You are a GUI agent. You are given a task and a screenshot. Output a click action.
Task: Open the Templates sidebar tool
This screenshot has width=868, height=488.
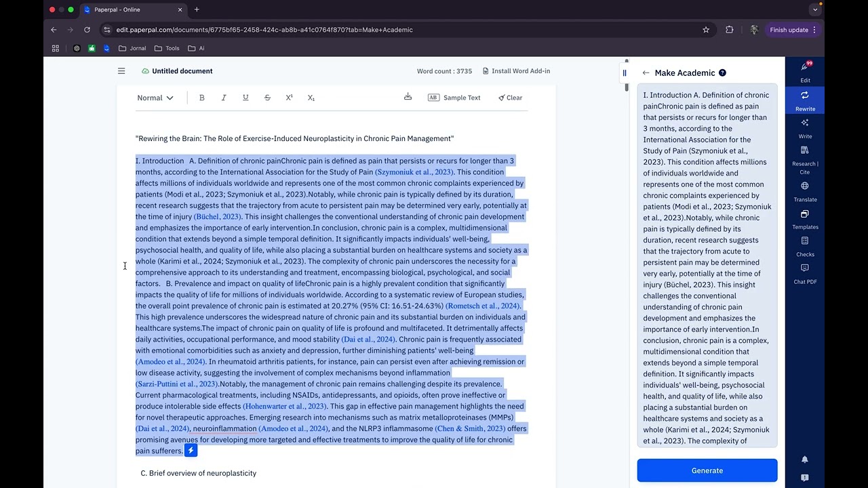(x=805, y=218)
